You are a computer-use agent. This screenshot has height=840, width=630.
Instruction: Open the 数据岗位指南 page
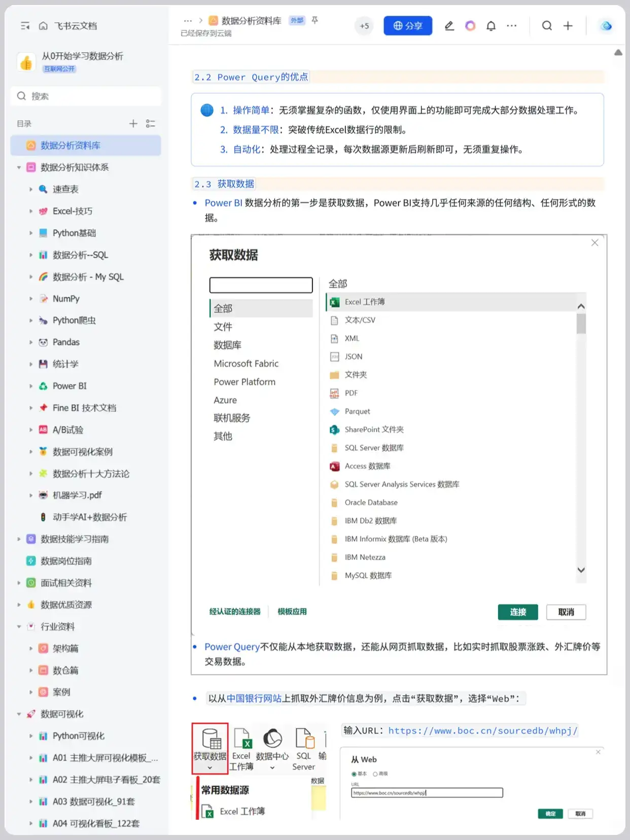pos(66,561)
